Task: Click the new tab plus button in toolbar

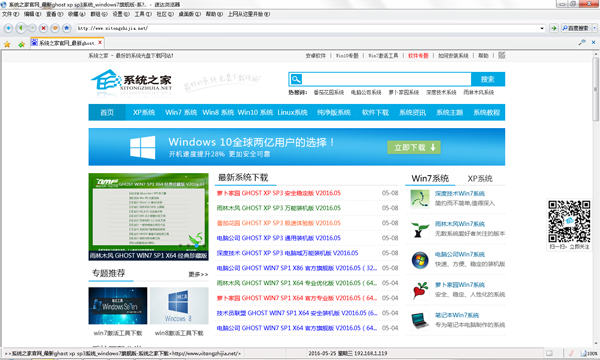Action: click(x=8, y=28)
